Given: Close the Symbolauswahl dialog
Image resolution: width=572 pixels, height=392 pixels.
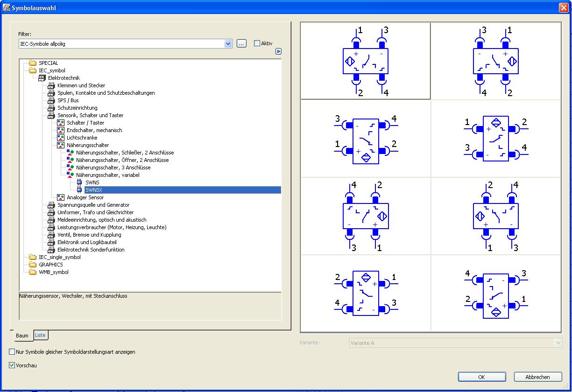Looking at the screenshot, I should tap(563, 8).
